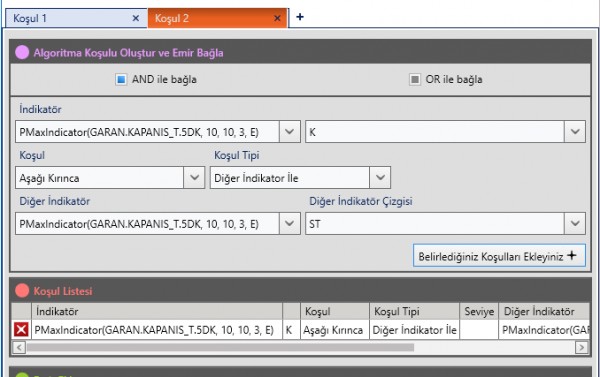Image resolution: width=600 pixels, height=377 pixels.
Task: Close the Koşul 2 tab
Action: coord(277,18)
